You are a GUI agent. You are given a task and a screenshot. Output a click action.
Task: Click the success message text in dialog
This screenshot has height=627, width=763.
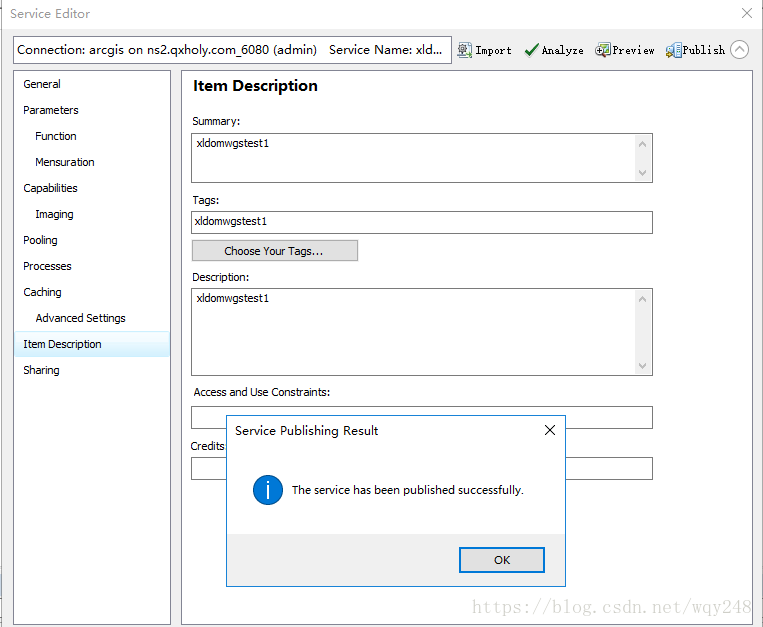point(408,490)
